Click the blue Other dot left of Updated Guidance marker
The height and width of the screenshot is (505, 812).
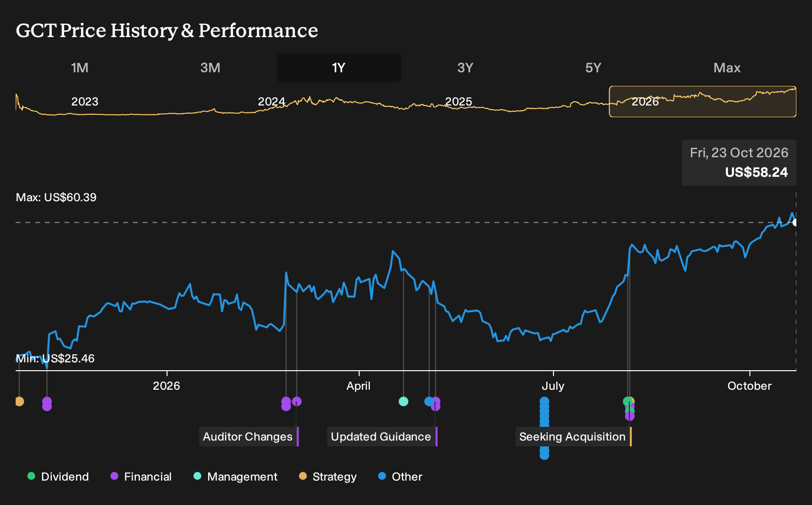pos(429,401)
